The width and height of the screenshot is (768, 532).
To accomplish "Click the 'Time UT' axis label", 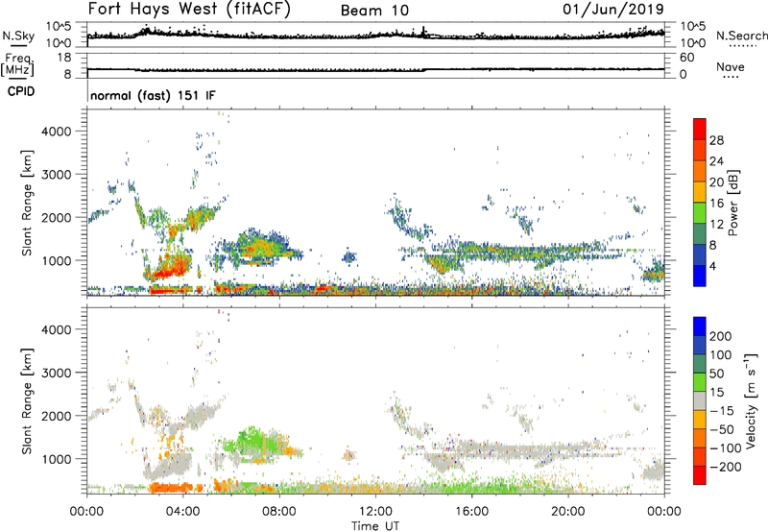I will click(375, 525).
